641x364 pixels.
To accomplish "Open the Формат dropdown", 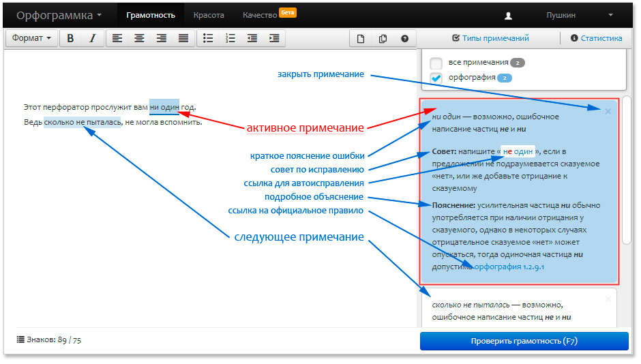I will 31,38.
